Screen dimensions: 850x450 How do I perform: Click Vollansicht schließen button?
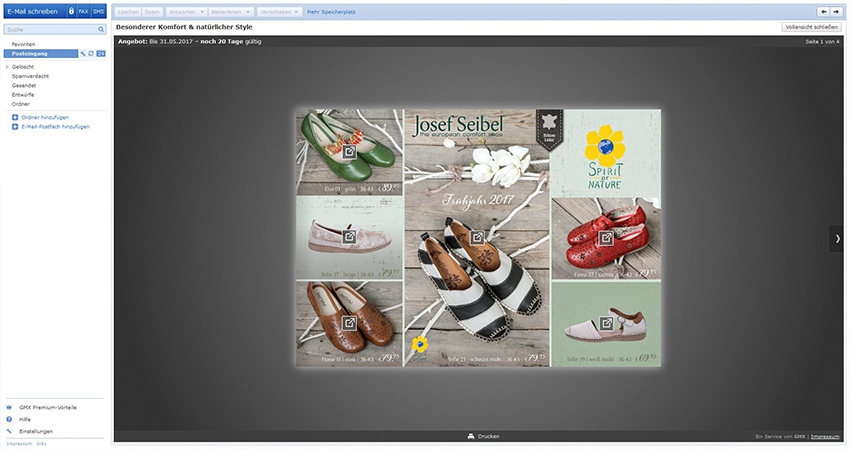(x=812, y=27)
